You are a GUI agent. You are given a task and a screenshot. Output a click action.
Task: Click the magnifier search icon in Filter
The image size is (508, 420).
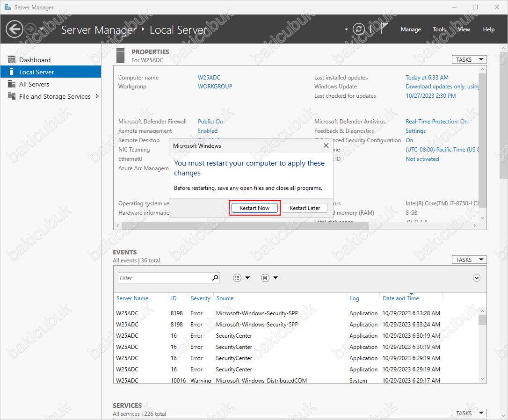[215, 278]
